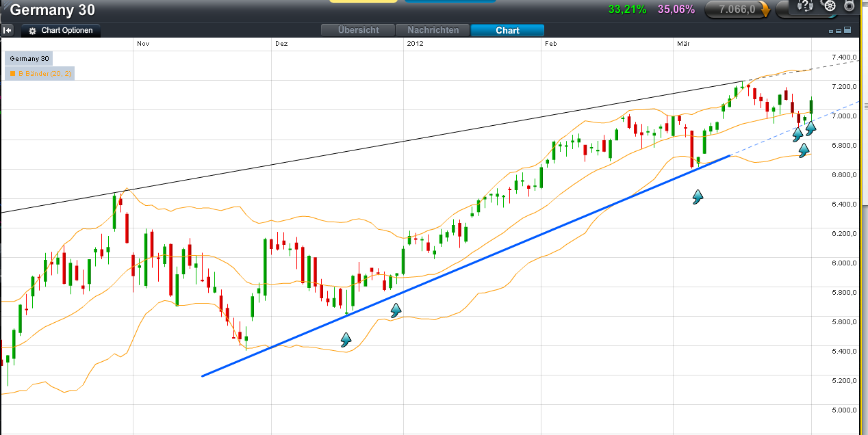Click the headset help icon
Viewport: 868px width, 435px height.
[x=806, y=6]
